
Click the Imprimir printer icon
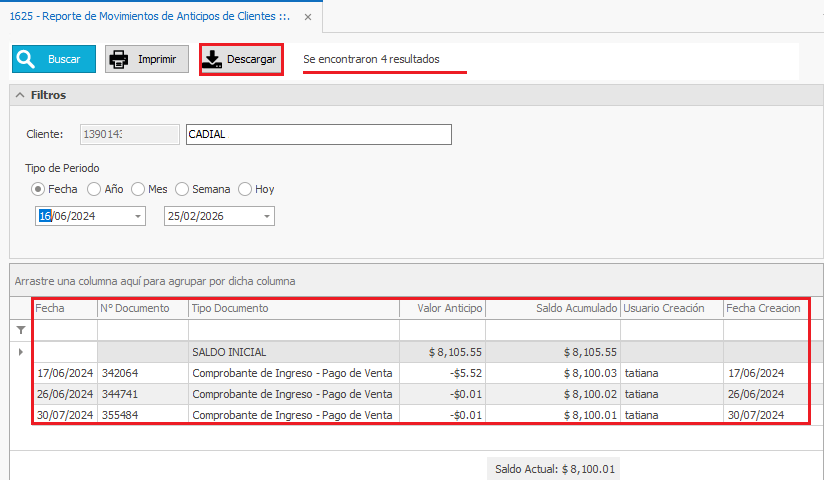(x=119, y=60)
